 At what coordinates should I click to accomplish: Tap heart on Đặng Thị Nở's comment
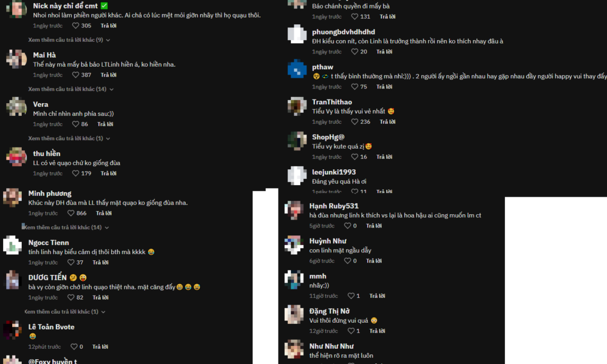point(351,331)
